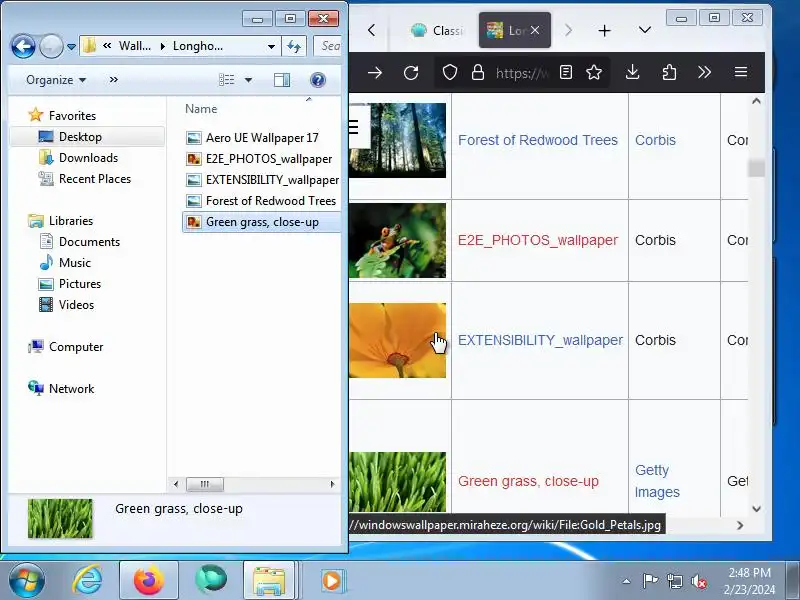Click the tree frog thumbnail
Screen dimensions: 800x600
point(397,240)
